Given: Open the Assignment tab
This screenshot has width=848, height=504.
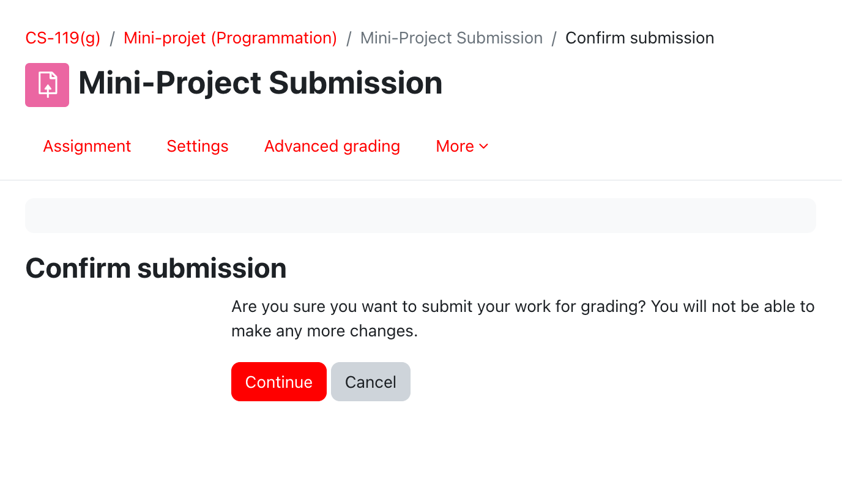Looking at the screenshot, I should (87, 146).
